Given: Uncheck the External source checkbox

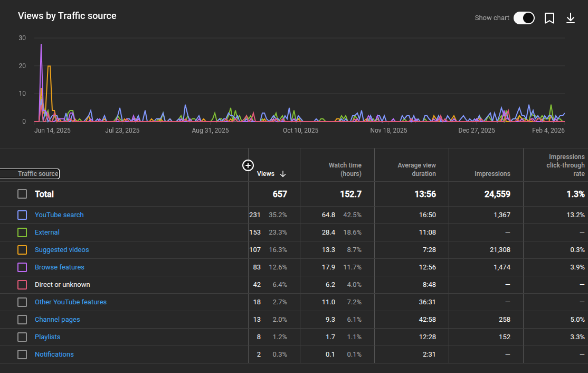Looking at the screenshot, I should click(22, 232).
